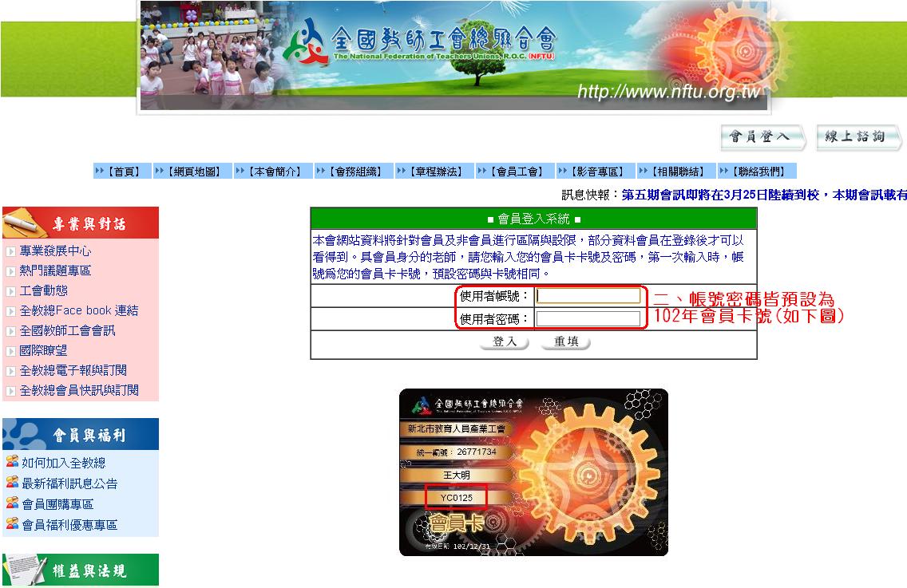Click the arrow icon beside 全教總電子報與訂閱
Image resolution: width=907 pixels, height=588 pixels.
10,371
